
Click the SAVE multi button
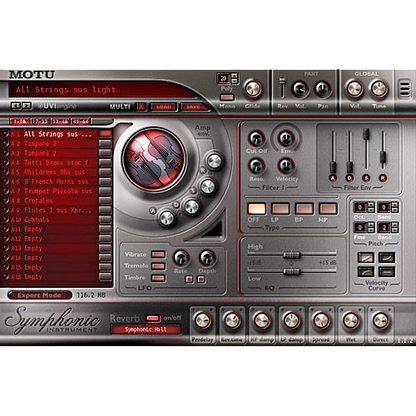coord(193,107)
